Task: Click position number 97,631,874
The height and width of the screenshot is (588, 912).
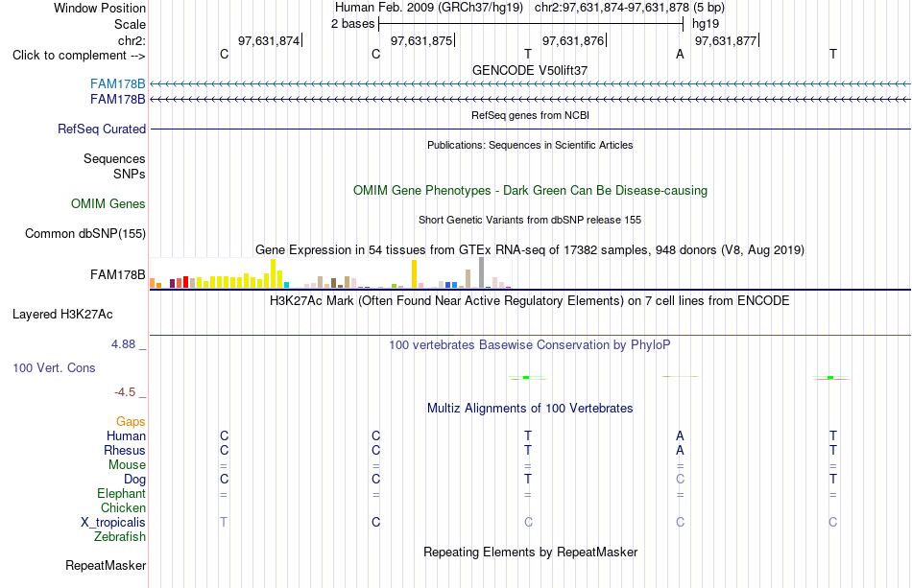Action: 269,40
